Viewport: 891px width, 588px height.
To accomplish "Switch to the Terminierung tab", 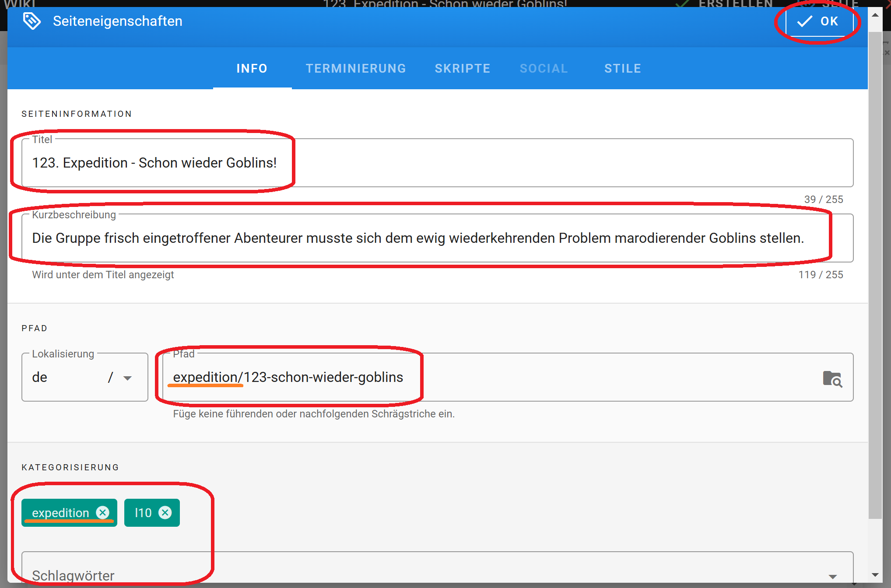I will 355,69.
